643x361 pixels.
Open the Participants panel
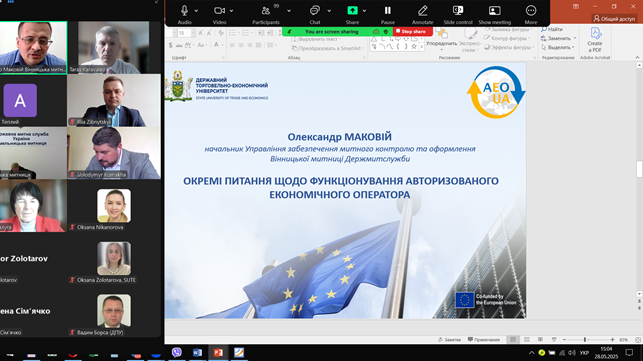pyautogui.click(x=266, y=11)
